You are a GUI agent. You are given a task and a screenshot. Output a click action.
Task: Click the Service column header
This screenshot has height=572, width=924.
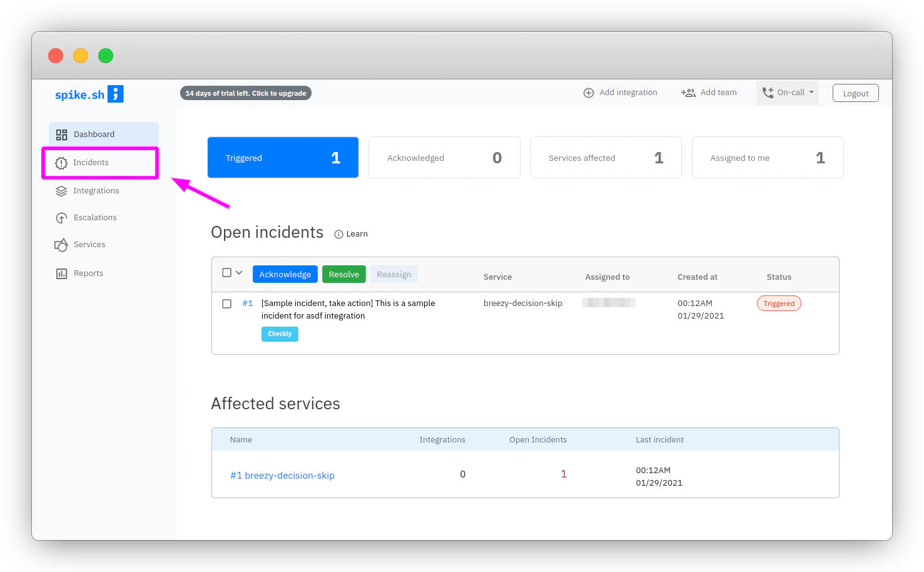[497, 277]
